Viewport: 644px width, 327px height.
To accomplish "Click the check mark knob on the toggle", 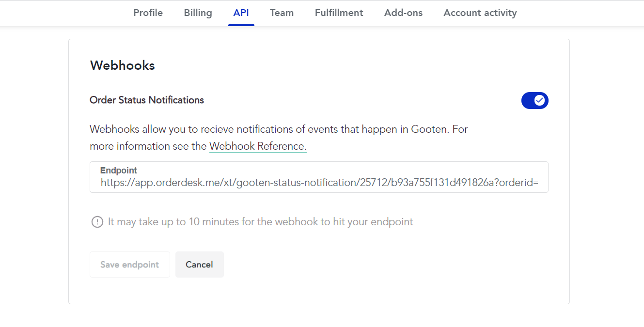I will coord(540,100).
